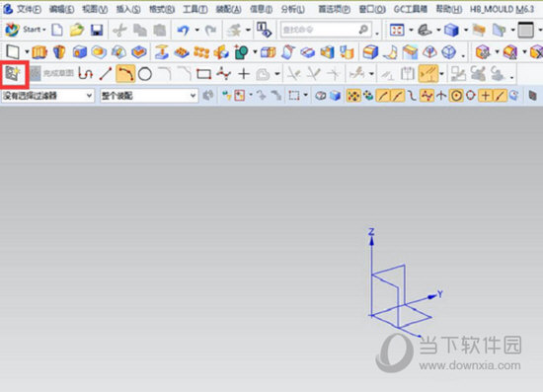
Task: Click the Quick Trim sketch icon
Action: pyautogui.click(x=294, y=73)
